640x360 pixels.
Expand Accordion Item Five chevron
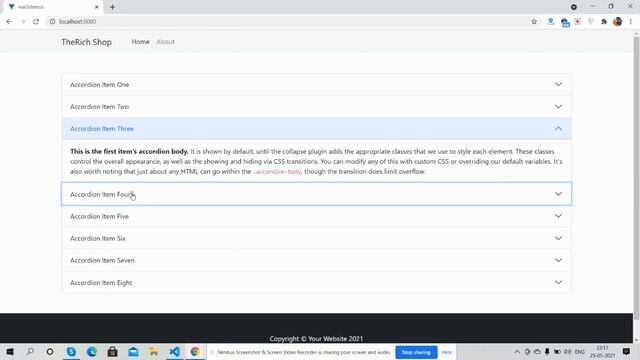click(x=558, y=216)
